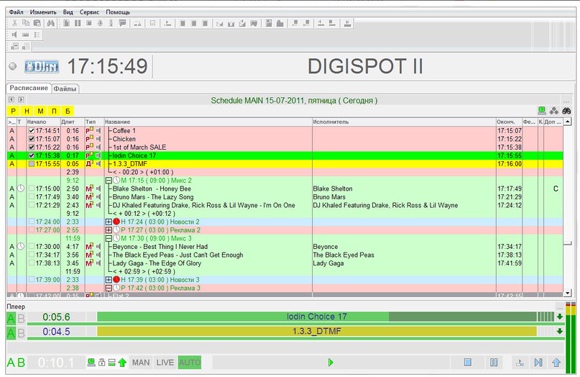Click the 1.3.3_DTMF player progress bar
The width and height of the screenshot is (580, 377).
coord(317,331)
